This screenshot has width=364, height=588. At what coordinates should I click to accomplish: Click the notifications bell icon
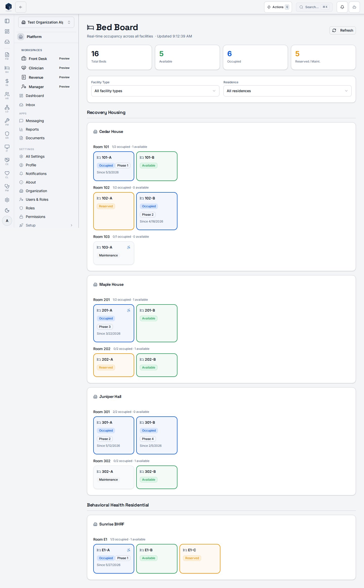(342, 7)
